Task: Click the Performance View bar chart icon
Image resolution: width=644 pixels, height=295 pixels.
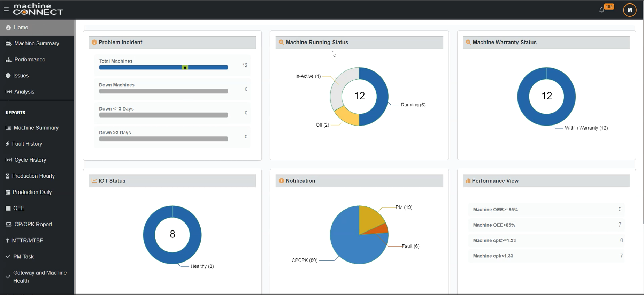Action: (x=468, y=181)
